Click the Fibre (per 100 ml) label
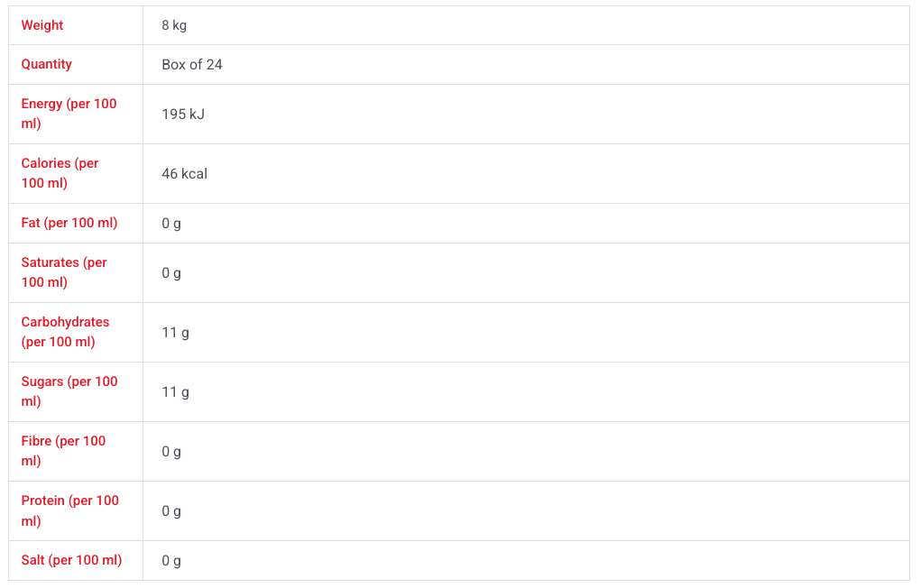This screenshot has width=920, height=588. (63, 451)
